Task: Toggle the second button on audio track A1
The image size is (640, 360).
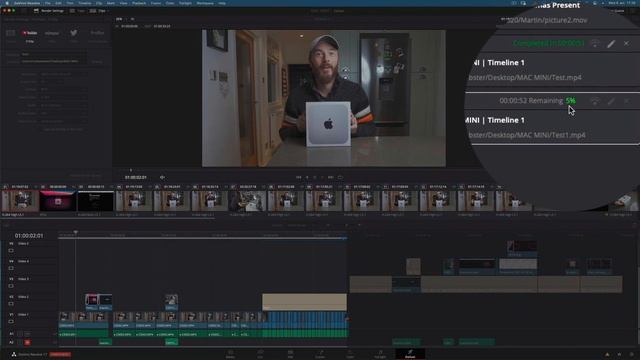Action: [27, 334]
